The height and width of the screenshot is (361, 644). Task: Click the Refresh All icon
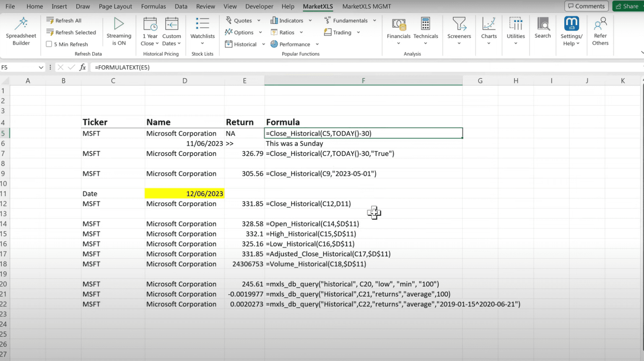click(x=50, y=21)
